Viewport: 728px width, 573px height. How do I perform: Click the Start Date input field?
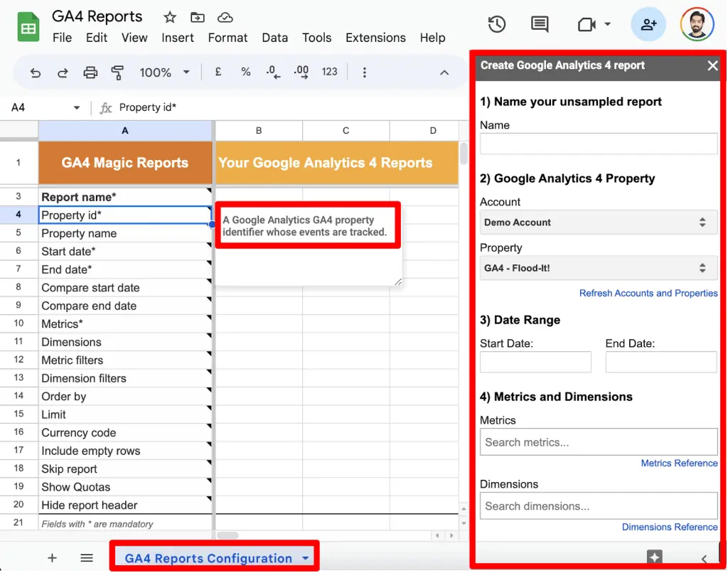pyautogui.click(x=535, y=362)
